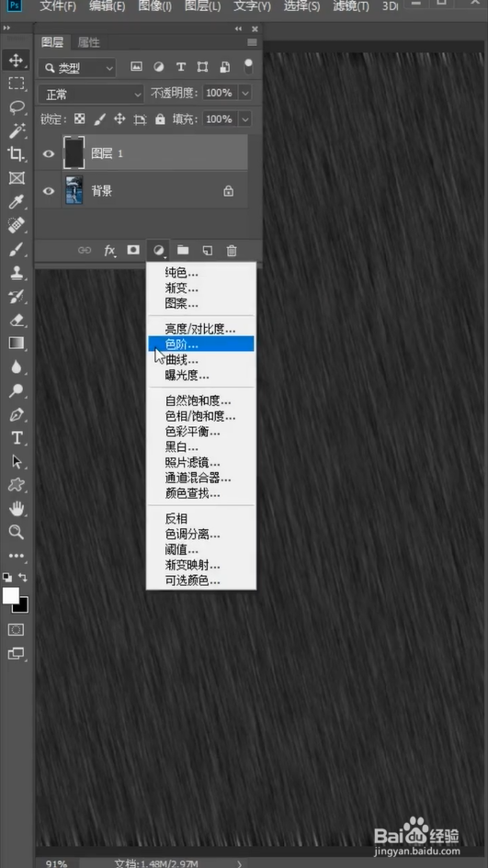The width and height of the screenshot is (488, 868).
Task: Click foreground white color swatch
Action: [x=10, y=595]
